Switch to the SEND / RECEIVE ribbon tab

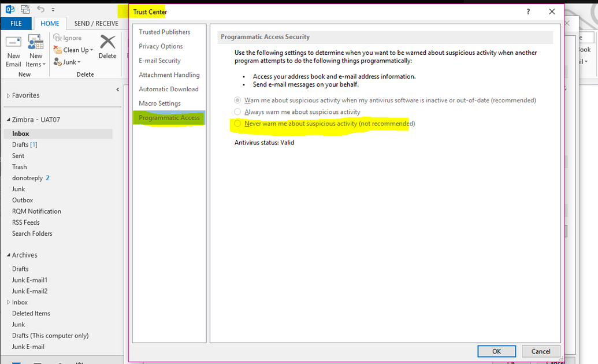tap(95, 24)
